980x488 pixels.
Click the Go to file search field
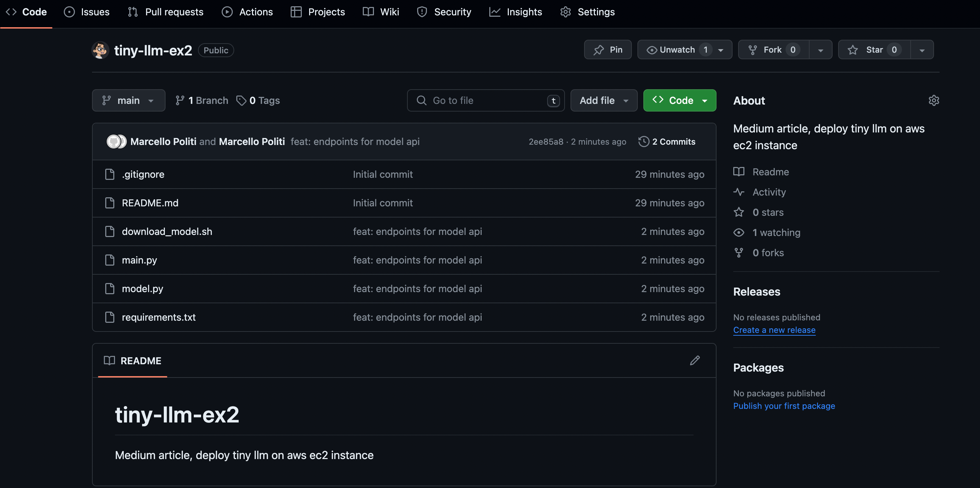click(486, 100)
